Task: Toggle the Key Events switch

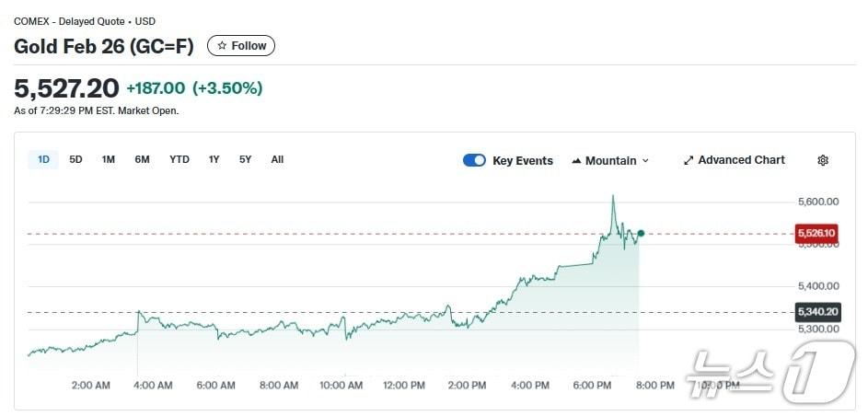Action: coord(474,160)
